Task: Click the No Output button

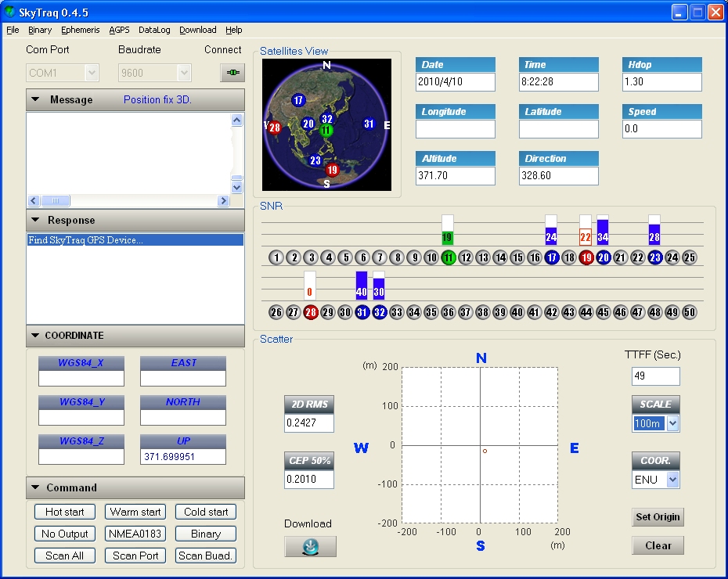Action: pyautogui.click(x=64, y=534)
